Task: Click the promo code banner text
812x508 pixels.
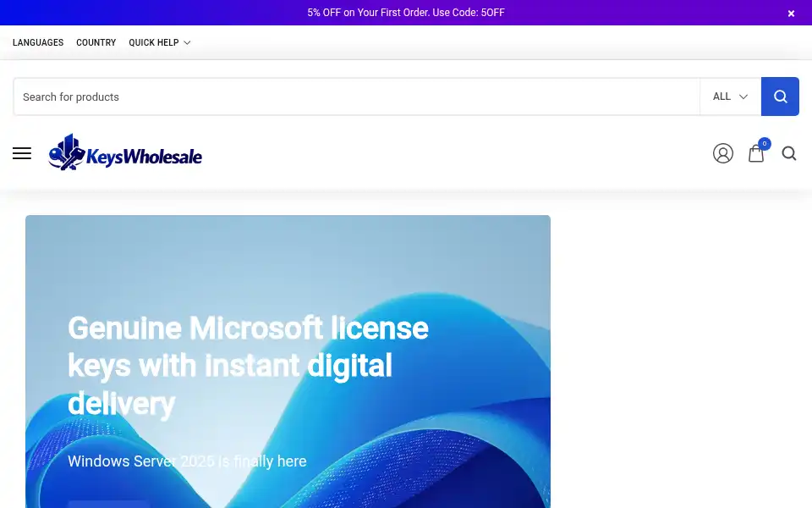Action: click(406, 13)
